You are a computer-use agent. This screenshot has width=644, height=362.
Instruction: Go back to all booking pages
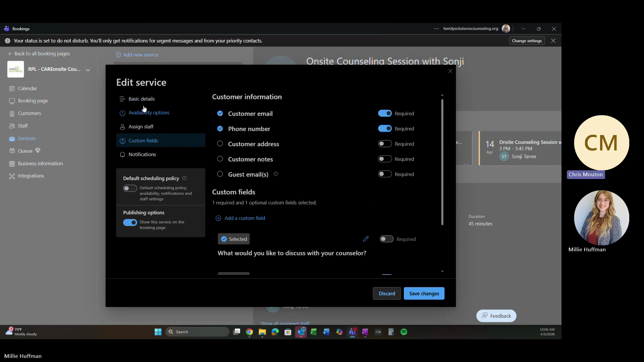[39, 54]
